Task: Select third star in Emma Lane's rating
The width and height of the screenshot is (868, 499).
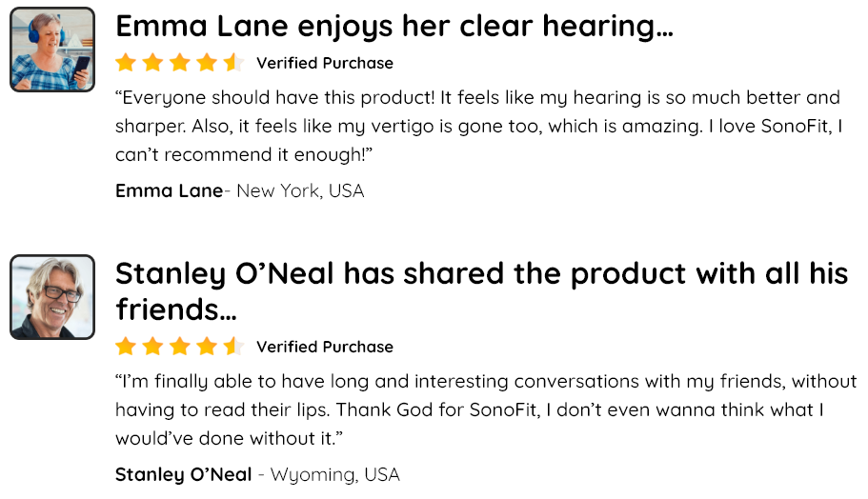Action: click(180, 63)
